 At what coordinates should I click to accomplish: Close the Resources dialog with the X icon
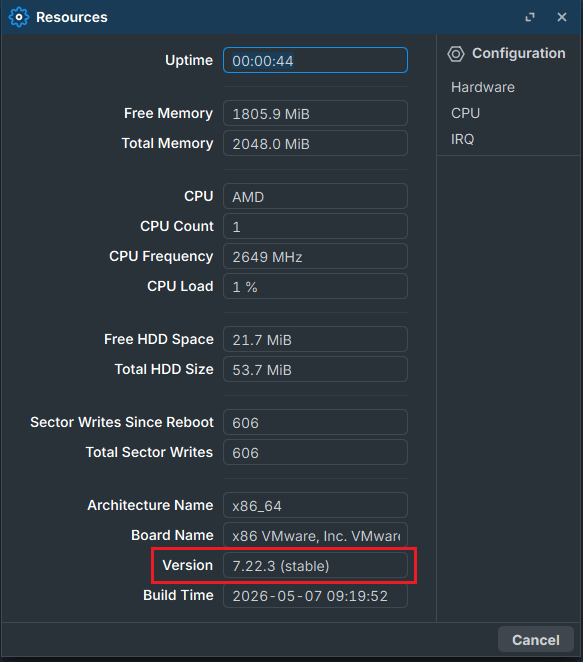(561, 17)
